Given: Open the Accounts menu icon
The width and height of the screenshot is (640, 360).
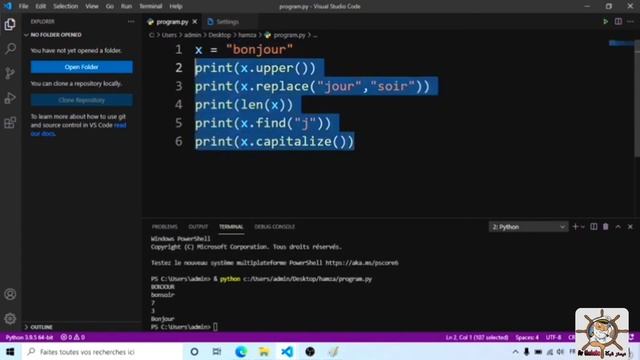Looking at the screenshot, I should pyautogui.click(x=10, y=294).
